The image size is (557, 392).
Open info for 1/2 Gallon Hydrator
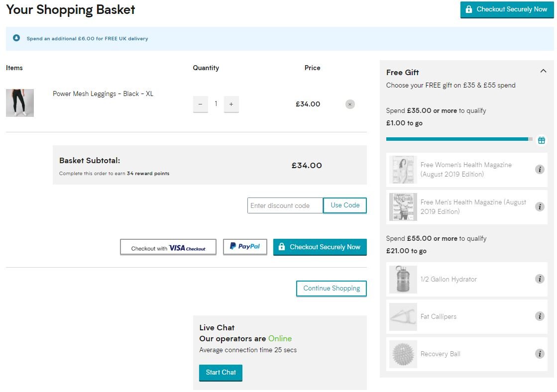[x=540, y=279]
